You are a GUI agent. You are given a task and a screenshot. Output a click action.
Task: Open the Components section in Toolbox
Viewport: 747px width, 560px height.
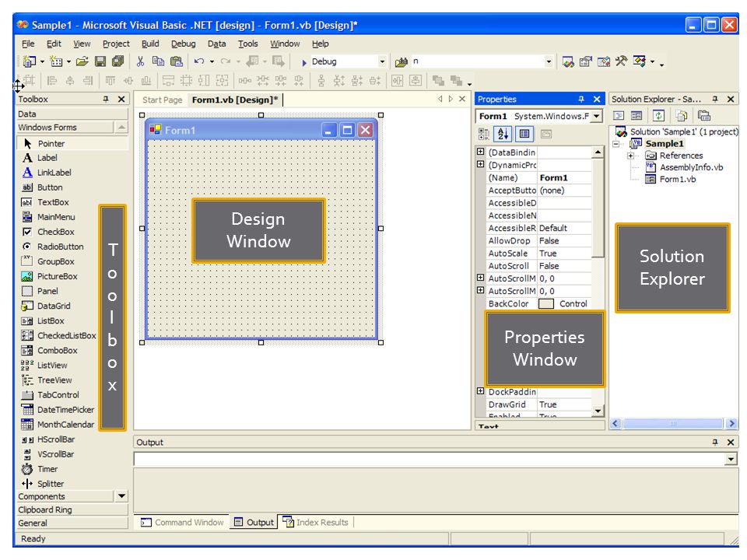tap(65, 497)
